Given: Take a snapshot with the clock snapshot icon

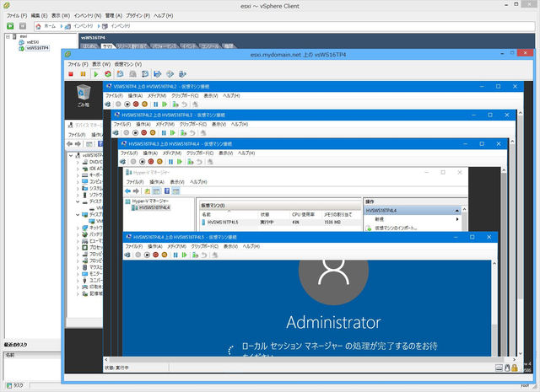Looking at the screenshot, I should [120, 74].
